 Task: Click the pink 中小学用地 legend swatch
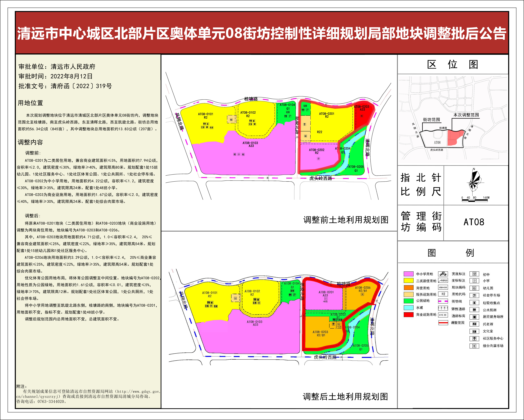(x=409, y=274)
